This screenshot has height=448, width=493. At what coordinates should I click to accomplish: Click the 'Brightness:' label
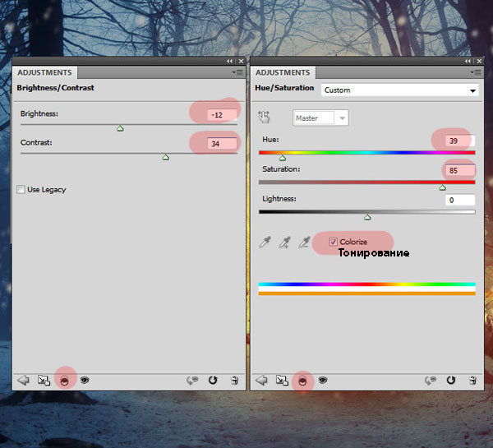(39, 113)
